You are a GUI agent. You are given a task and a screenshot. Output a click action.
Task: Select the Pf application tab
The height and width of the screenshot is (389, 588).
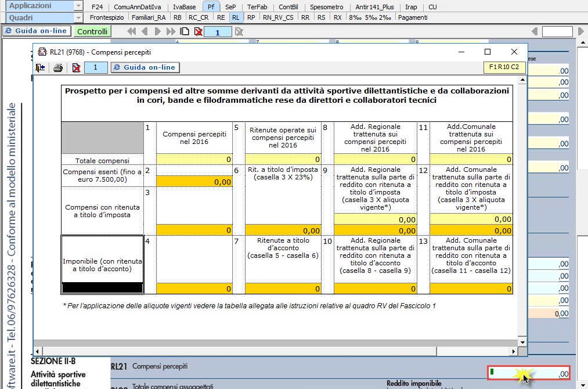click(x=211, y=7)
